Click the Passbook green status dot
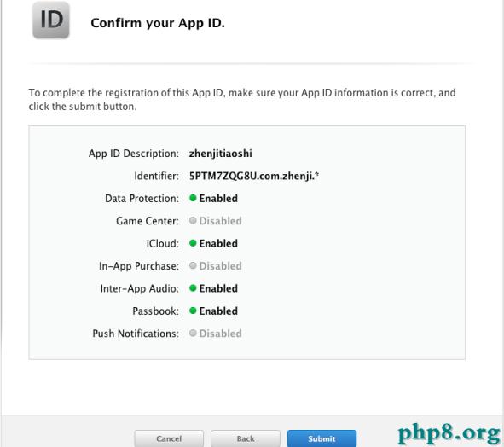Viewport: 504px width, 447px height. [193, 311]
